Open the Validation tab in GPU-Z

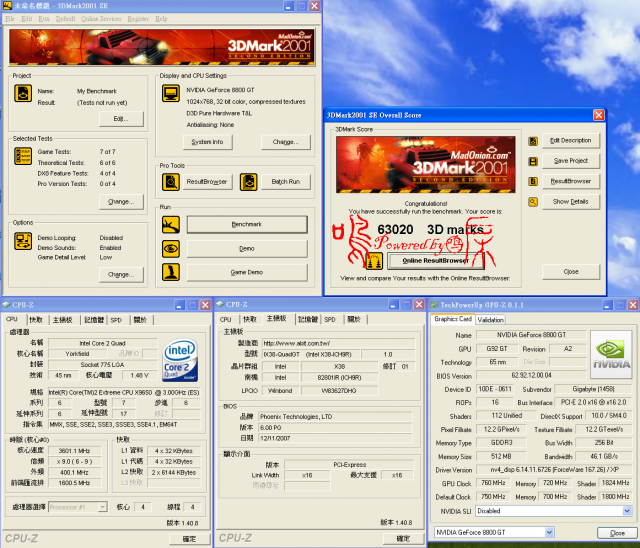coord(490,320)
